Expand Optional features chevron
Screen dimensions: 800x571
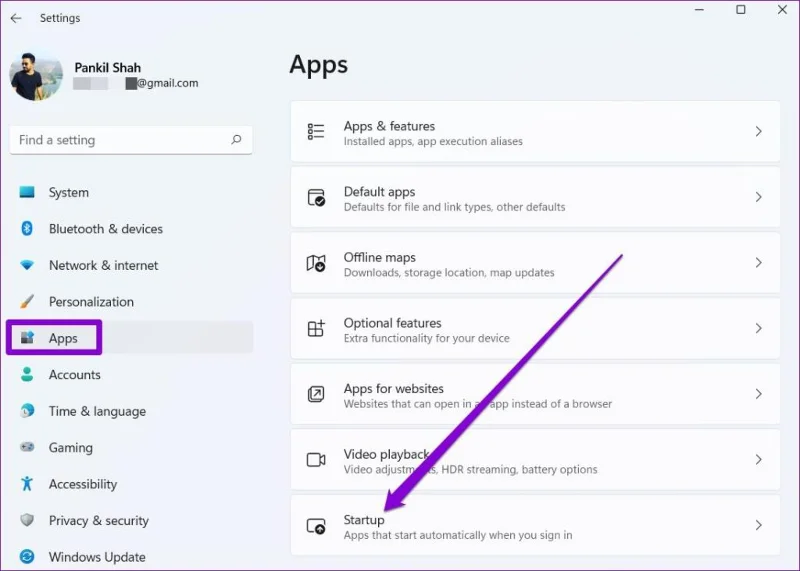[x=759, y=329]
